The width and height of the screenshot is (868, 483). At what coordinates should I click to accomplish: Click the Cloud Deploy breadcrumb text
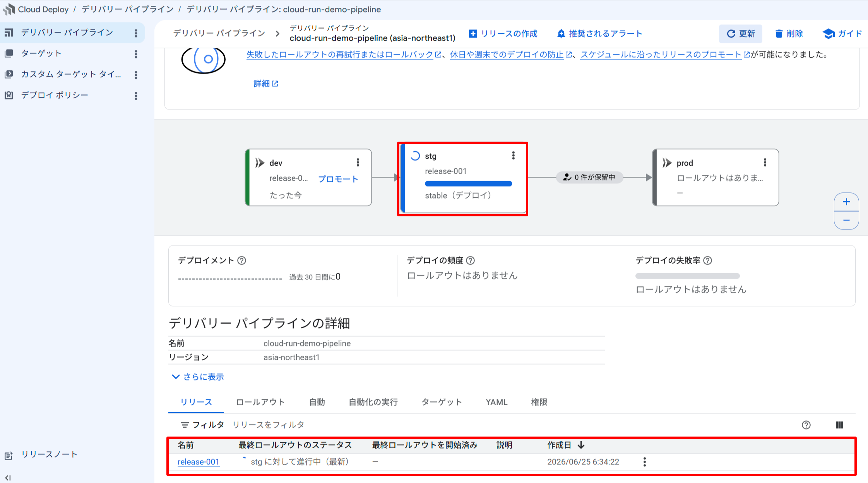[x=43, y=9]
